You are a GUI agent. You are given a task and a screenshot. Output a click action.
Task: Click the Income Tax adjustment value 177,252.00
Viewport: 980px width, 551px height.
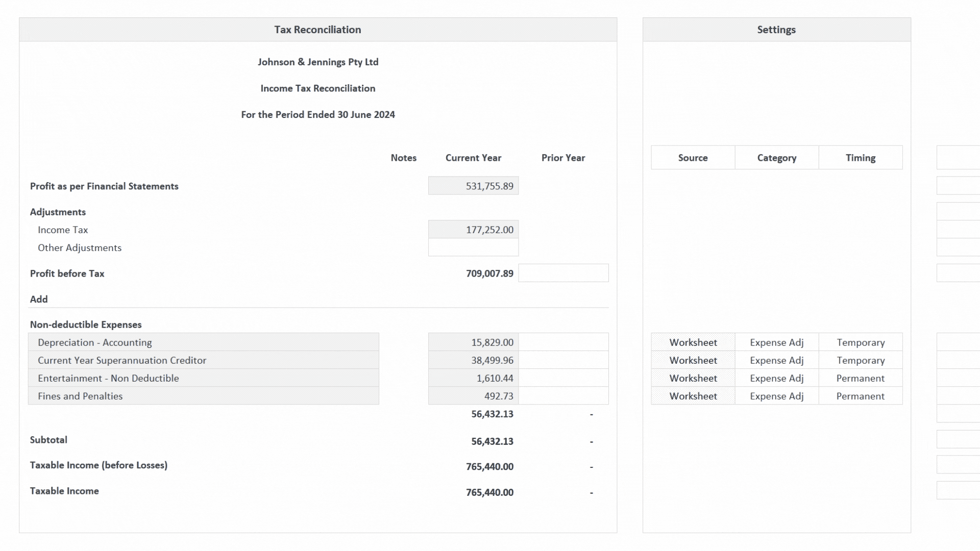click(473, 229)
